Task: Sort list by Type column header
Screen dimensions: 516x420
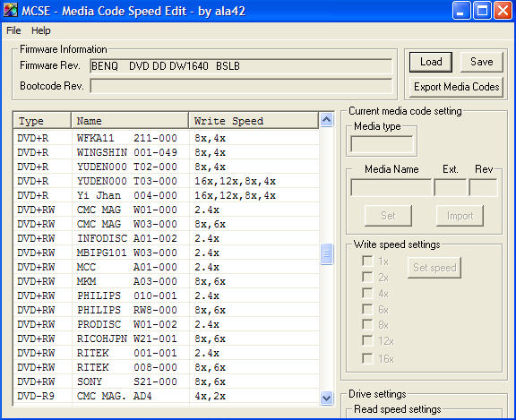Action: pos(42,120)
